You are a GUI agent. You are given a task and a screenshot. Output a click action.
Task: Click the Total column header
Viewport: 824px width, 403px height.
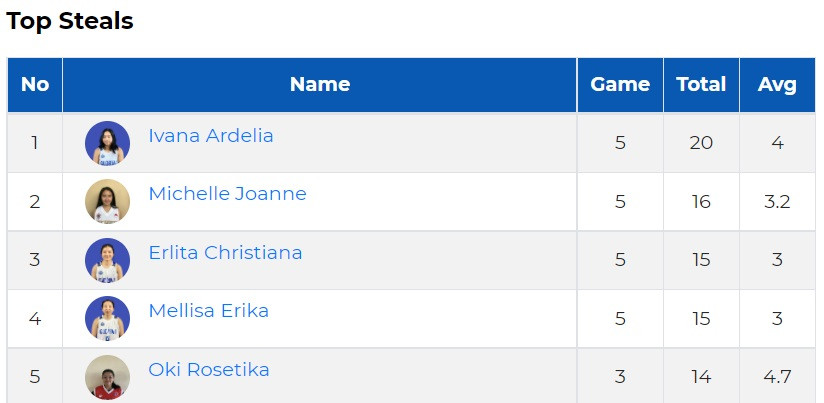pyautogui.click(x=701, y=85)
